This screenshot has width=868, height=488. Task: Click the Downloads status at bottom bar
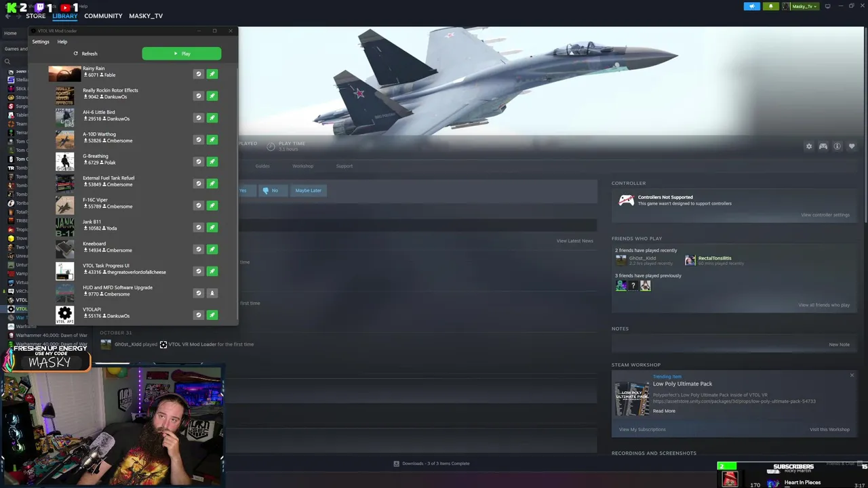[431, 464]
